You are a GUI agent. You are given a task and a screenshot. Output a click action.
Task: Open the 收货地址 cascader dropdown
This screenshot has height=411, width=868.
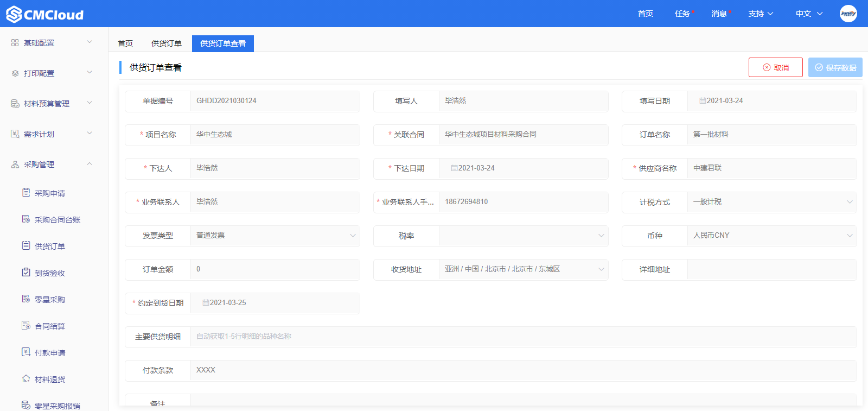pyautogui.click(x=524, y=269)
